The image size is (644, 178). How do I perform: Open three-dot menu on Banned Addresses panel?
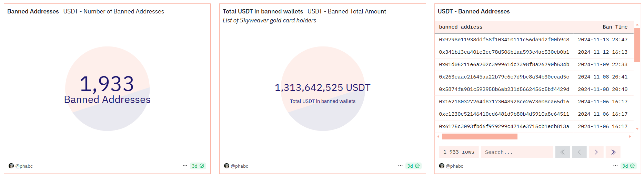point(185,166)
